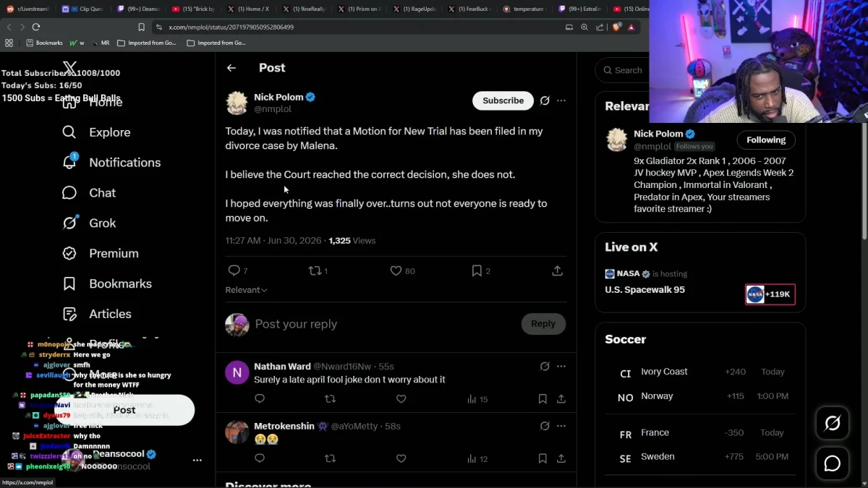Click the Post compose button

pyautogui.click(x=124, y=410)
